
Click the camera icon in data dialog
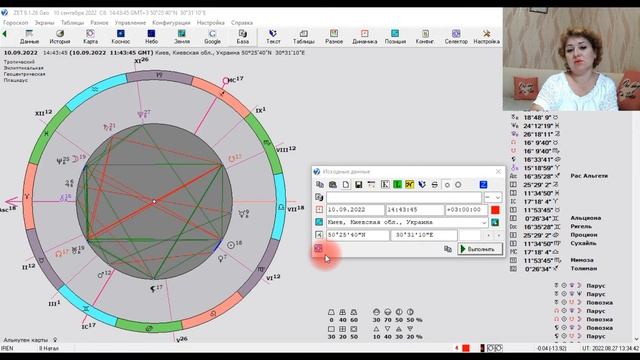(x=333, y=184)
